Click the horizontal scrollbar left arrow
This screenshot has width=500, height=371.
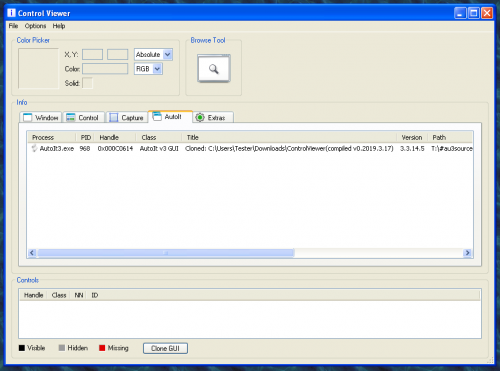[x=32, y=253]
